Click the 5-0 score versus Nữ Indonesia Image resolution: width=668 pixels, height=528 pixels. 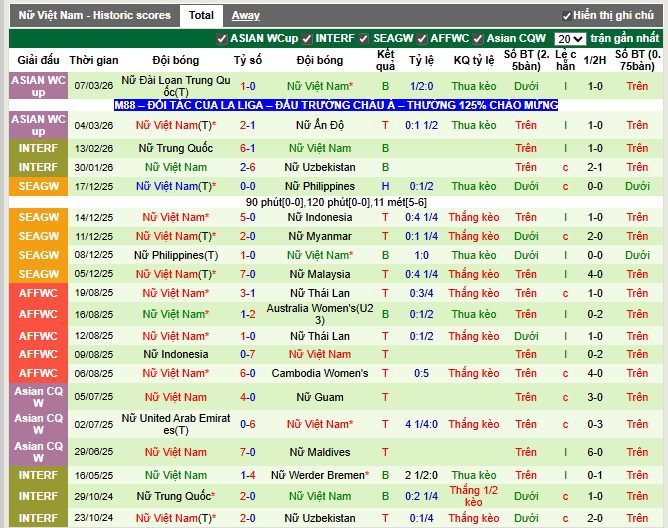pyautogui.click(x=247, y=217)
